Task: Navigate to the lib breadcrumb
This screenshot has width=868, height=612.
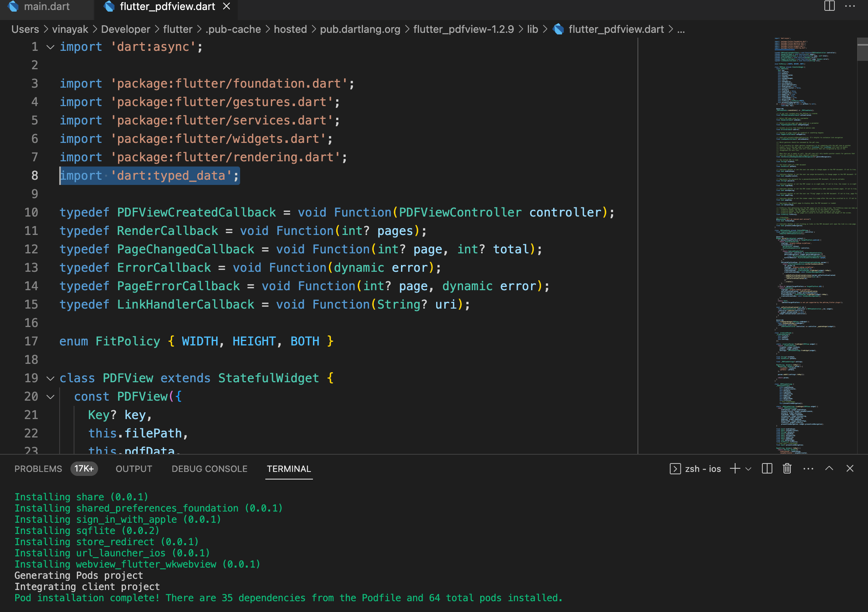Action: [x=532, y=29]
